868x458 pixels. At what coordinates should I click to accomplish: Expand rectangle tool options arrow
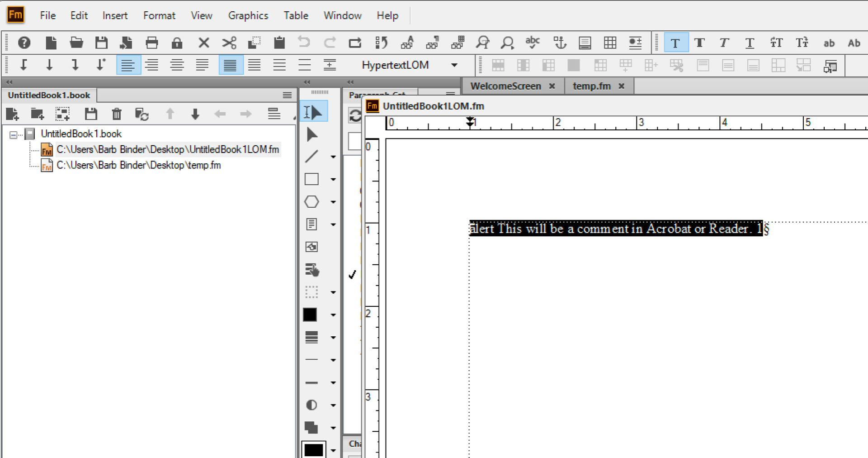tap(333, 180)
